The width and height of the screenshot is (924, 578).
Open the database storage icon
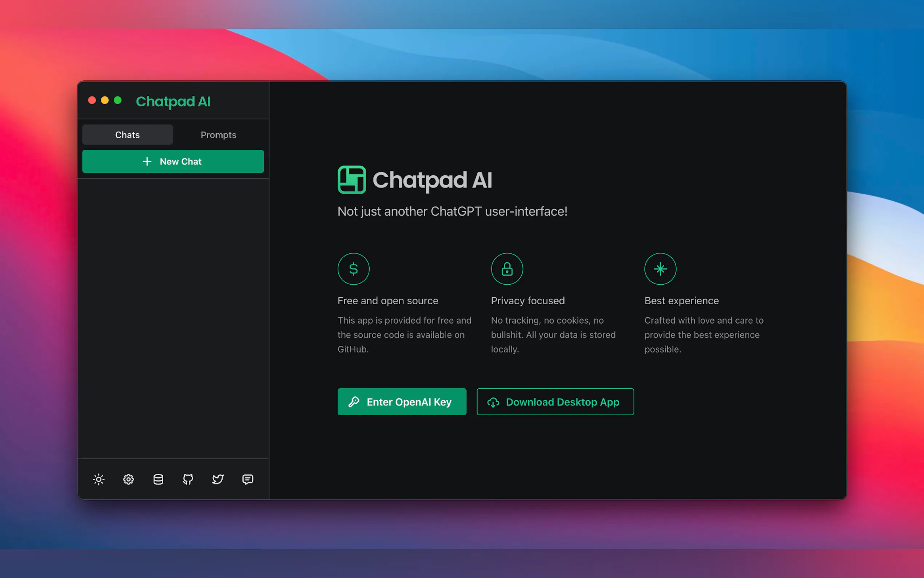pyautogui.click(x=158, y=479)
